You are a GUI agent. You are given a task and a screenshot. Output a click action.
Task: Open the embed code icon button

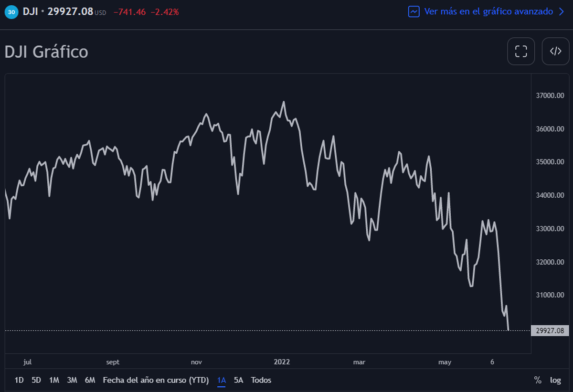[x=556, y=51]
